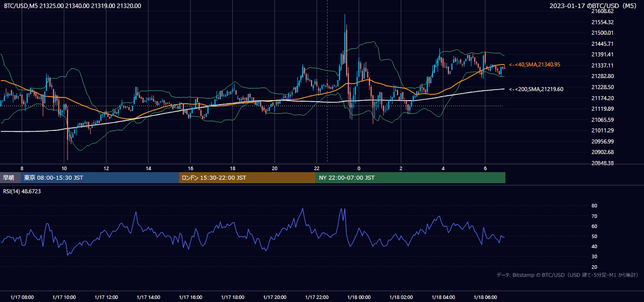
Task: Click the price axis value 21554.32
Action: 602,22
